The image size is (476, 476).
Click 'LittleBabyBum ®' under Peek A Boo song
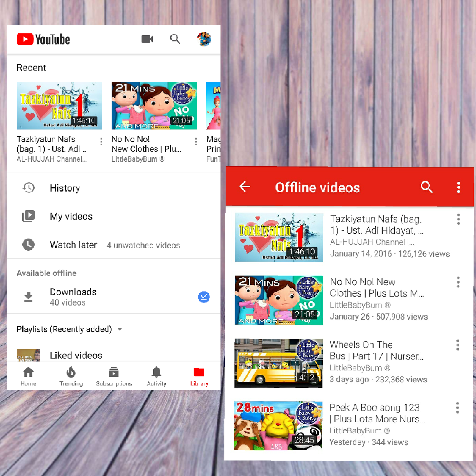(360, 430)
